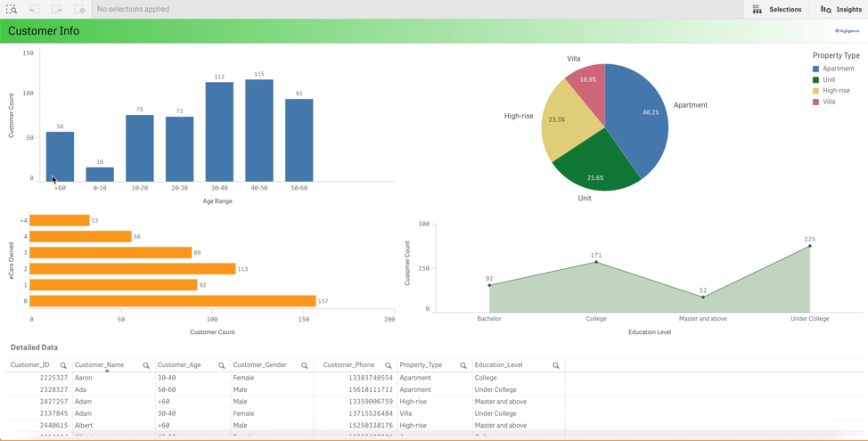Click the Customer_Age column search icon
The image size is (868, 441).
(222, 365)
